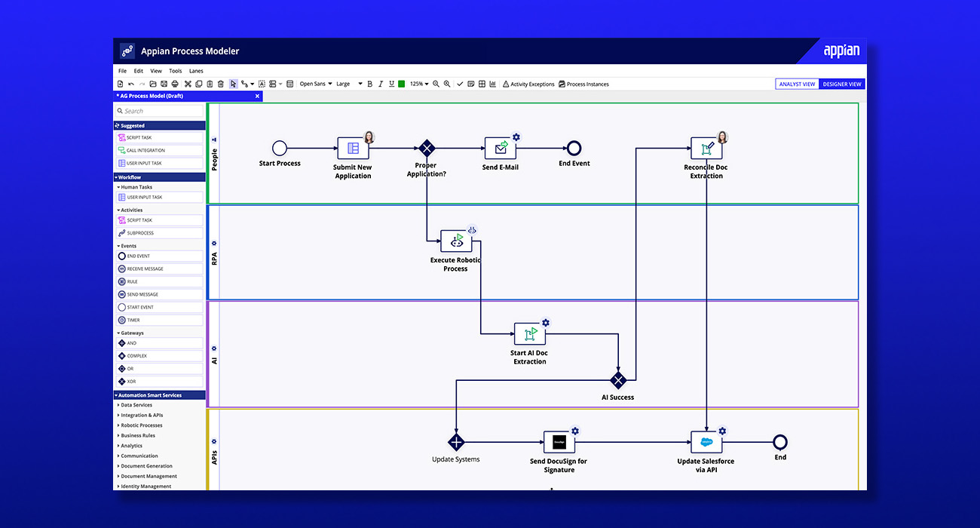Open the Lanes menu
Screen dimensions: 980x528
click(196, 71)
